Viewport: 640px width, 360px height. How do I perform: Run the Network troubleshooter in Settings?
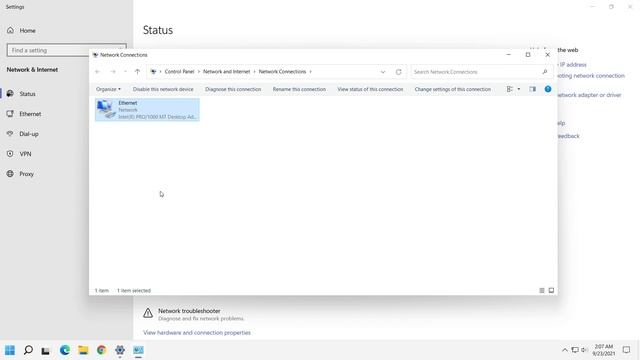tap(194, 314)
